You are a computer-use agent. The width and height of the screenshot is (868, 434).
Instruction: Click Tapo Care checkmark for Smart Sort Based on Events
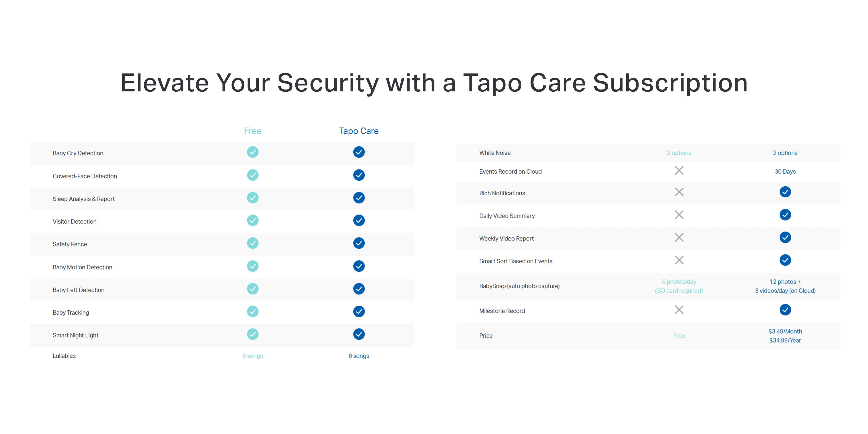coord(785,260)
